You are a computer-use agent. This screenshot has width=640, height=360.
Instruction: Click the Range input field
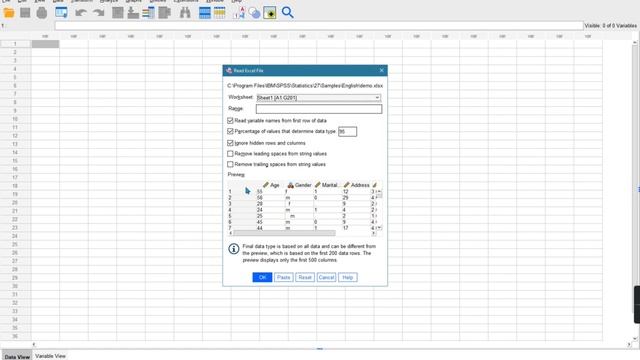click(319, 109)
